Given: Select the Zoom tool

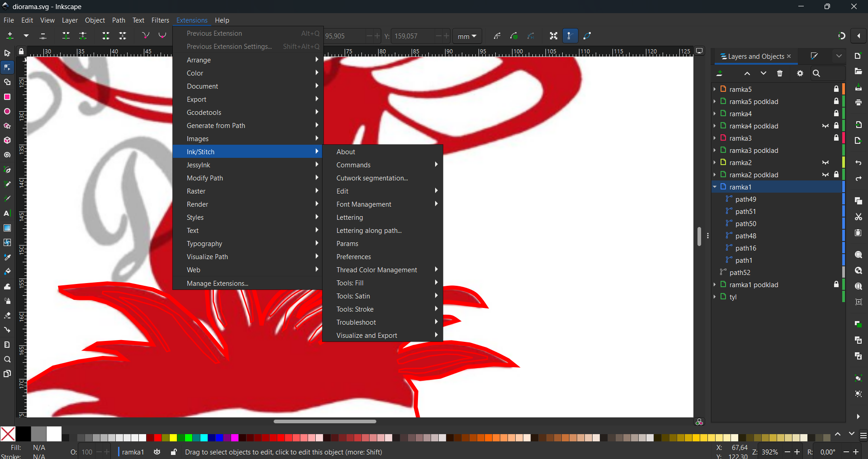Looking at the screenshot, I should point(7,359).
